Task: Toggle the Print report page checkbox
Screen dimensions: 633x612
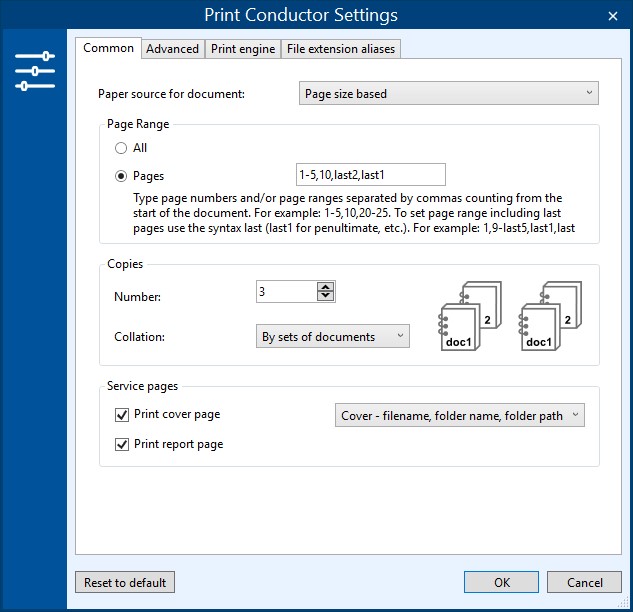Action: click(122, 444)
